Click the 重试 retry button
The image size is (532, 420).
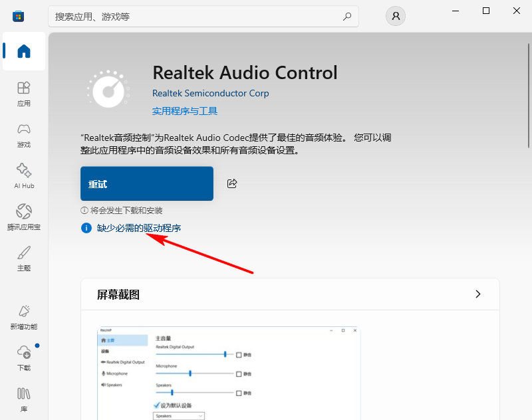pos(147,183)
